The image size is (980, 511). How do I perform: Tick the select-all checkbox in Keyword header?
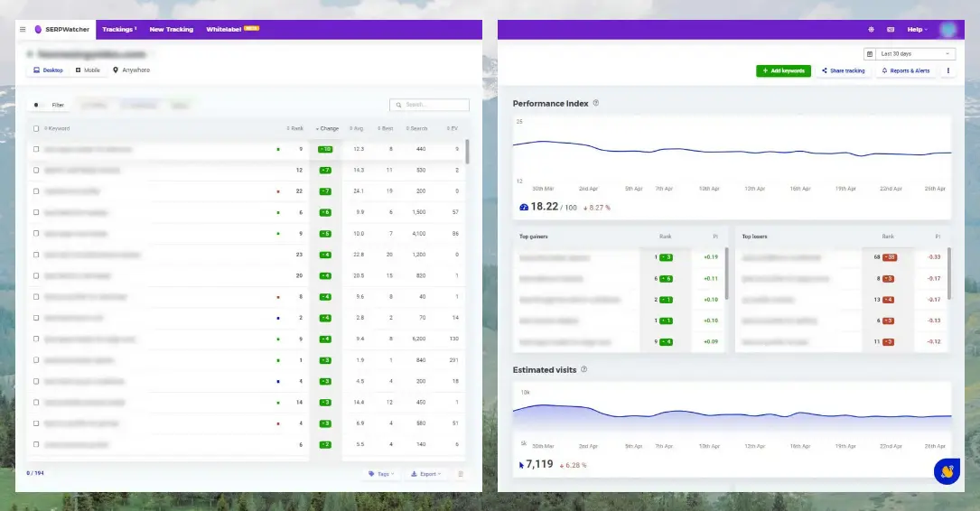click(36, 128)
